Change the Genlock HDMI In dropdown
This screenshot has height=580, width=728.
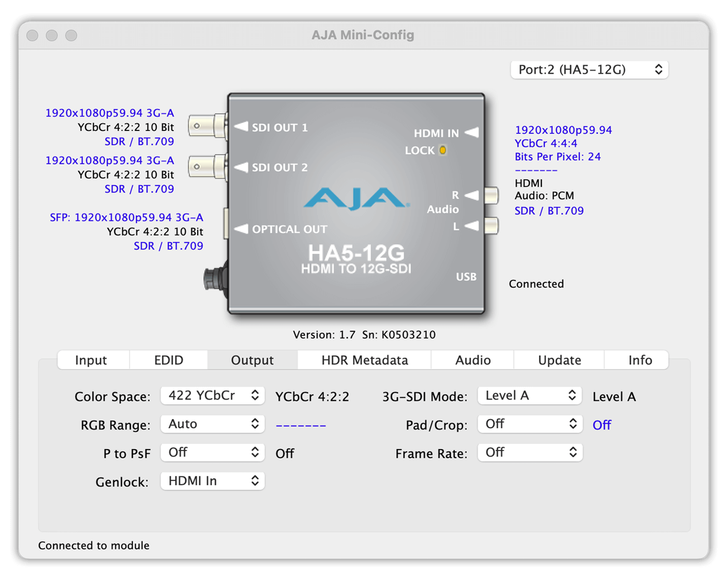tap(213, 481)
